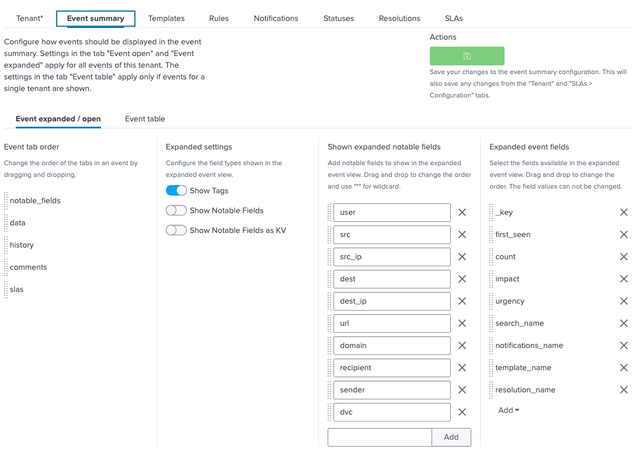Viewport: 640px width, 456px height.
Task: Open the Add dropdown under expanded event fields
Action: 509,410
